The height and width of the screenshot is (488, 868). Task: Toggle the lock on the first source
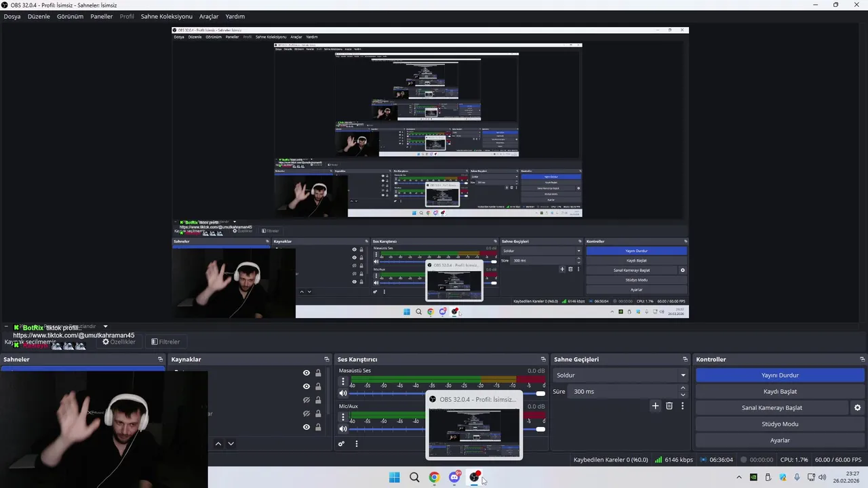point(318,373)
